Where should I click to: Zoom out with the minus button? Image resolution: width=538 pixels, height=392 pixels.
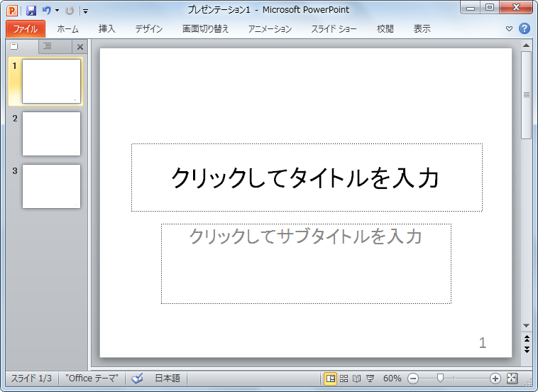click(413, 379)
